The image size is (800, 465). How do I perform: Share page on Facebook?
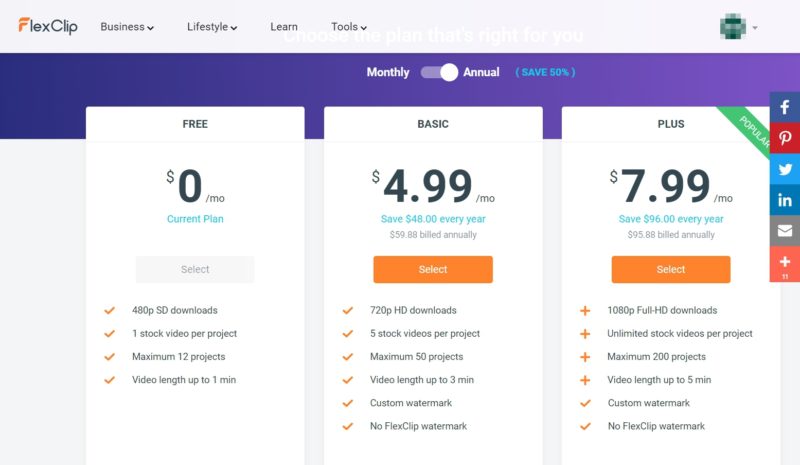point(785,107)
